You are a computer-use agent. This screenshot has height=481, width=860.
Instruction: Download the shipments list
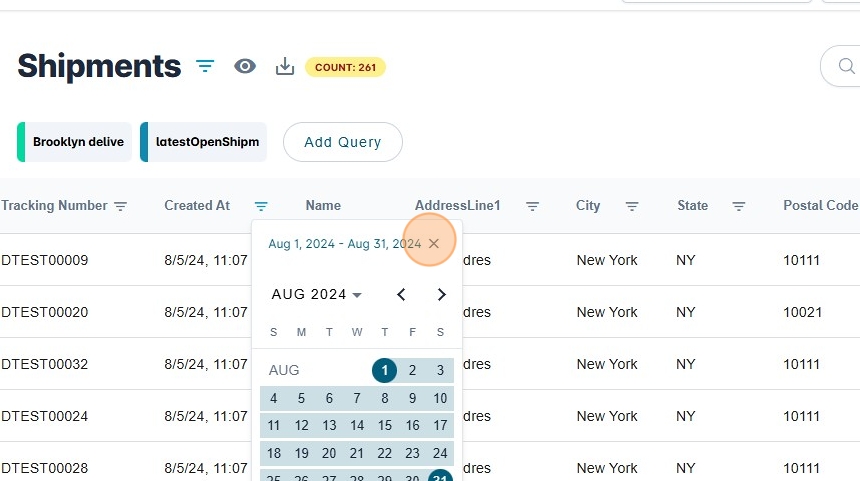click(285, 66)
